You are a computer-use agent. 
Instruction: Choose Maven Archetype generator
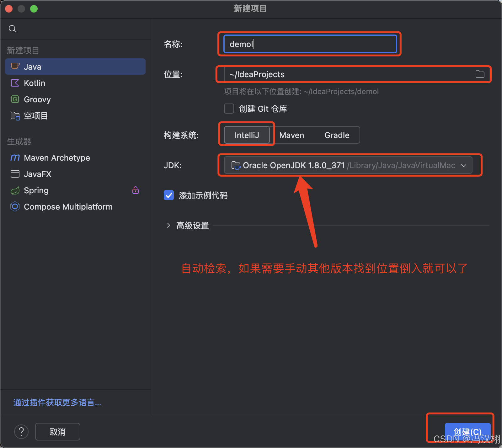point(75,157)
